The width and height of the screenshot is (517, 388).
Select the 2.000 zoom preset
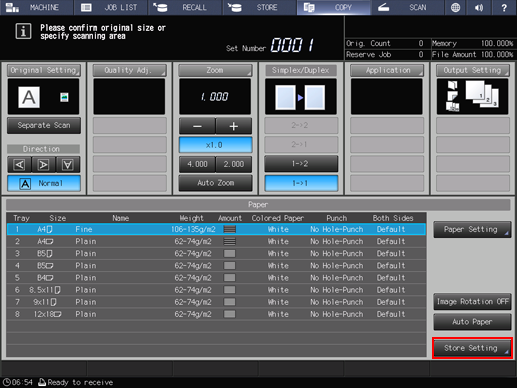pyautogui.click(x=234, y=164)
